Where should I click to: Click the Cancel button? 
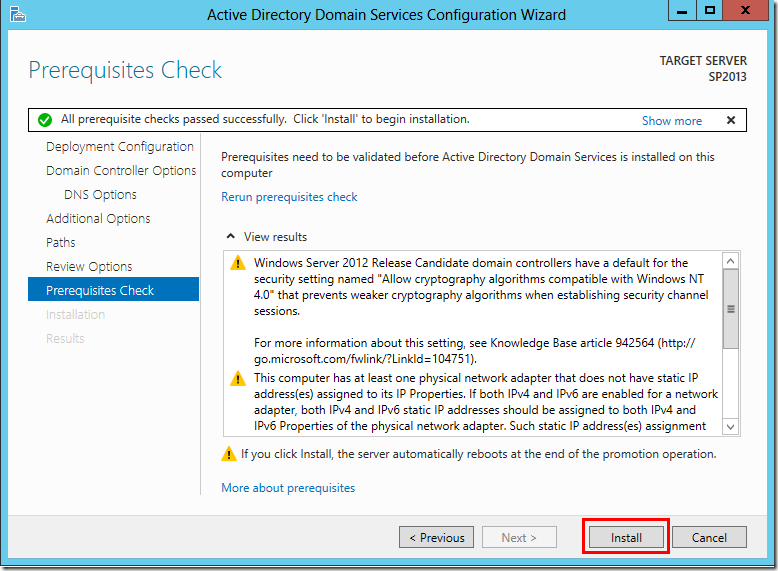click(709, 537)
